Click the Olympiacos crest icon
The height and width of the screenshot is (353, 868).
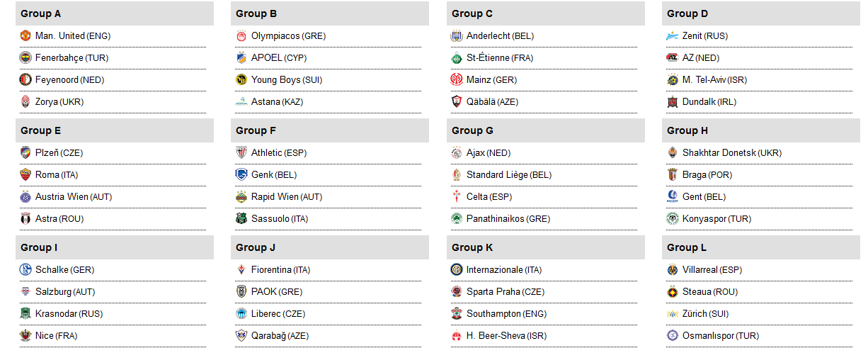coord(241,36)
